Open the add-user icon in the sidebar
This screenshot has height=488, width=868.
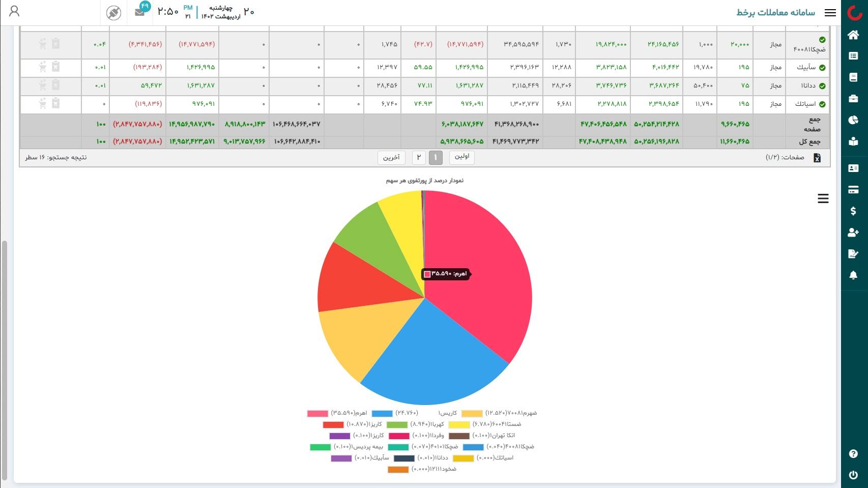click(x=853, y=233)
